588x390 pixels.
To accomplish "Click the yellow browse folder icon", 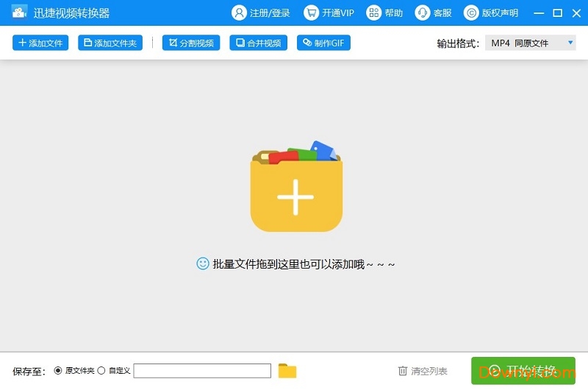I will 287,371.
